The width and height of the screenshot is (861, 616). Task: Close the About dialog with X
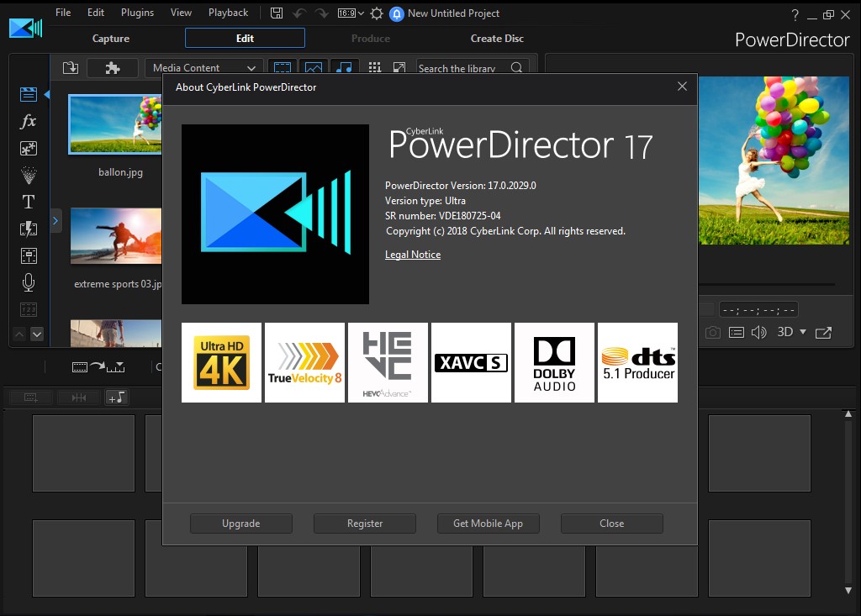tap(682, 87)
